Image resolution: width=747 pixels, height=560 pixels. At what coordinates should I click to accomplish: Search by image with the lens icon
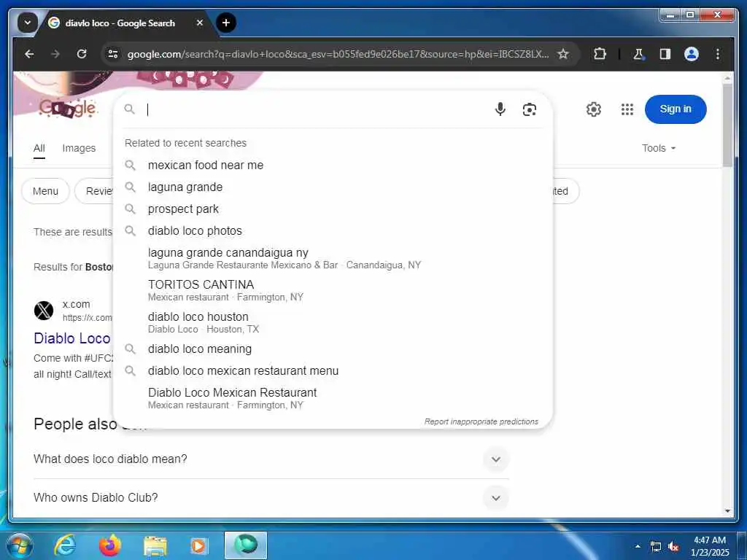point(530,109)
